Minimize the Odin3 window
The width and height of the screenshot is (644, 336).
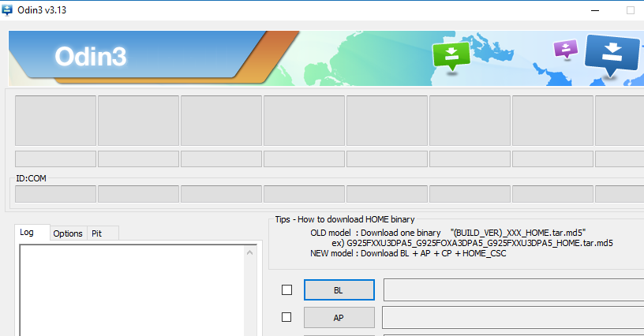tap(595, 10)
